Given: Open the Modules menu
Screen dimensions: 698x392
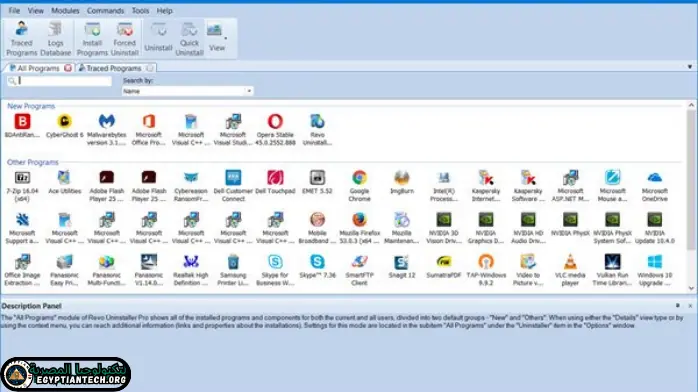Looking at the screenshot, I should [65, 10].
